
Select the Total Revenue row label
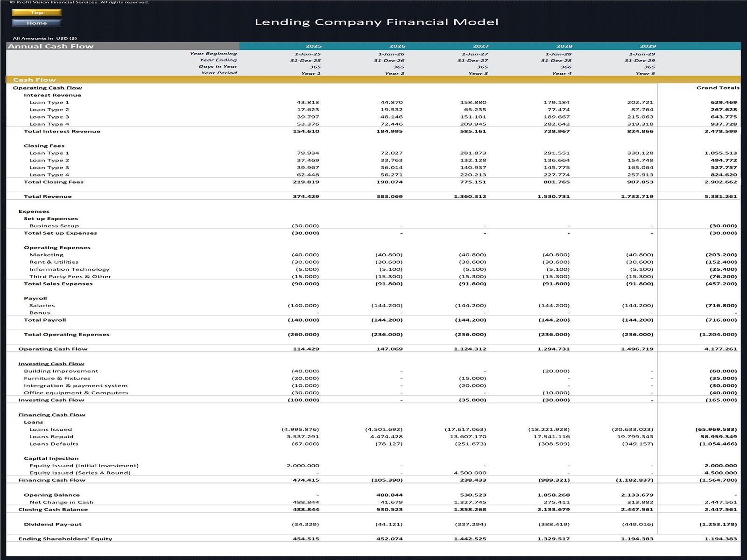pyautogui.click(x=48, y=196)
